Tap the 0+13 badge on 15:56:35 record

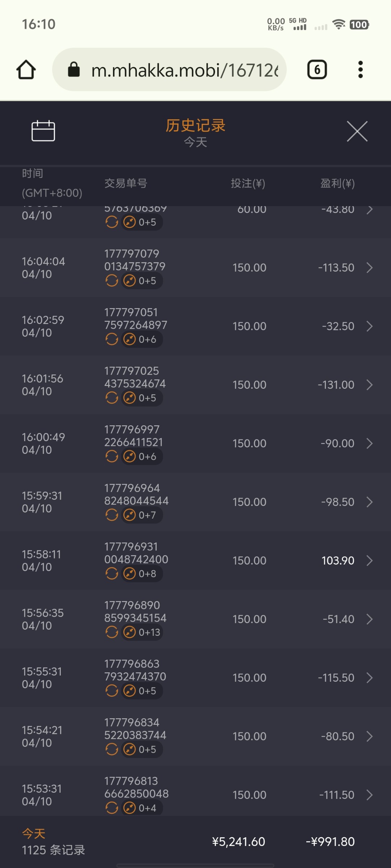[142, 632]
